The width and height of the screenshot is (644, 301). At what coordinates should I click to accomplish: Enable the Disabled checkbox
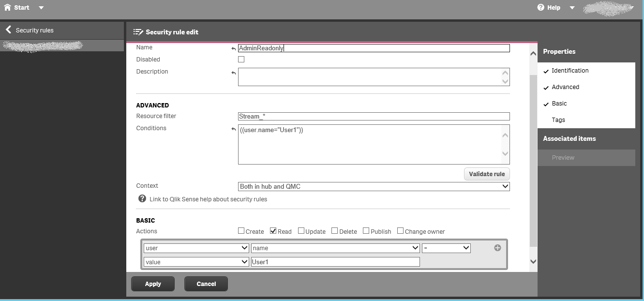[241, 60]
